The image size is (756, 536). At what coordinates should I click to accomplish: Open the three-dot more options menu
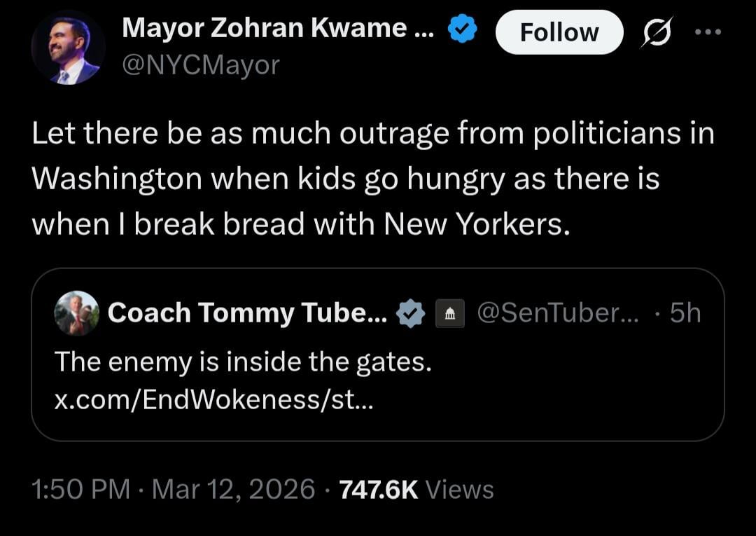click(x=708, y=32)
